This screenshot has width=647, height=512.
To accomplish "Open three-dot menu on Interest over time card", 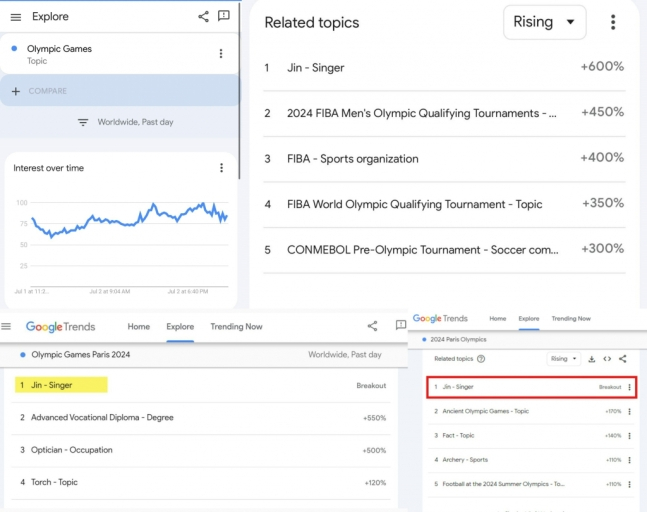I will pos(221,168).
